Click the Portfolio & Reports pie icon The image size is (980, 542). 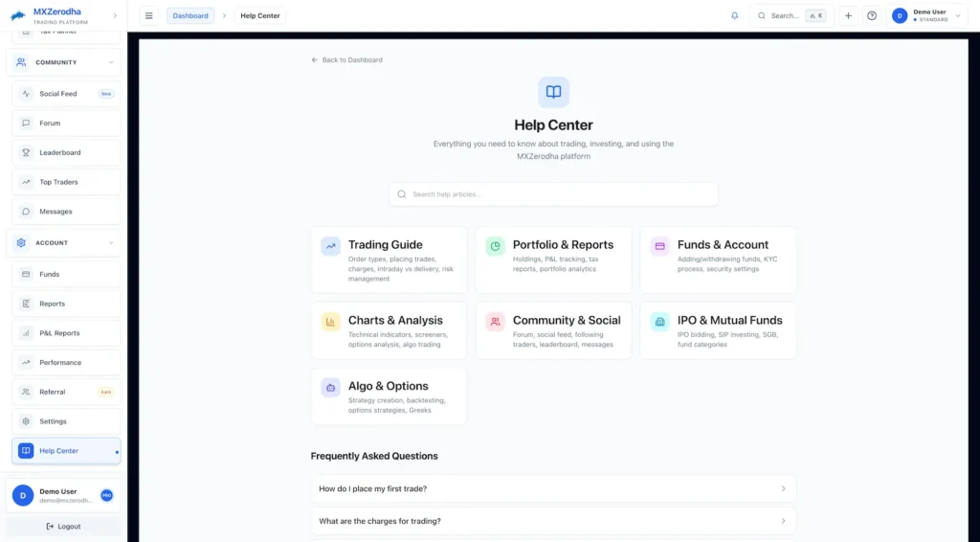pyautogui.click(x=495, y=246)
